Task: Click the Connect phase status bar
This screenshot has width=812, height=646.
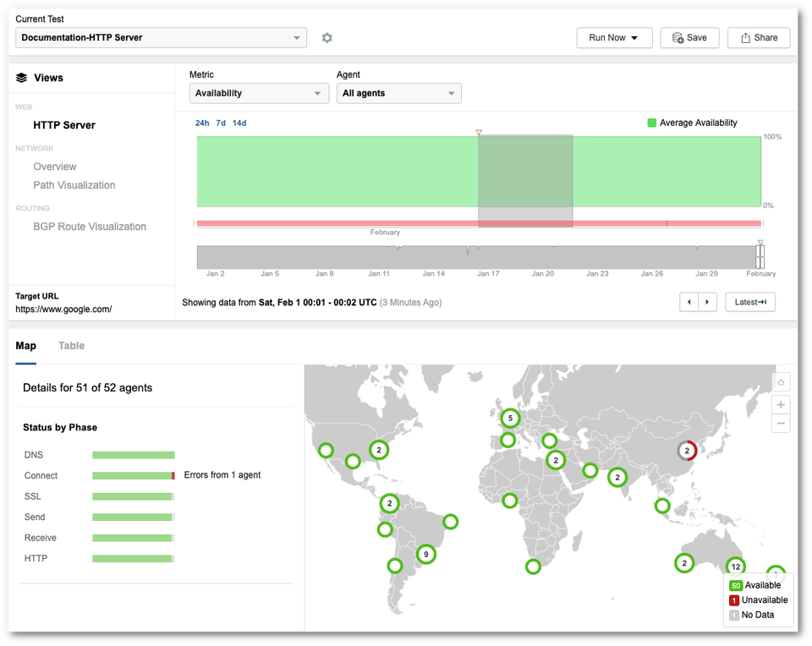Action: 133,476
